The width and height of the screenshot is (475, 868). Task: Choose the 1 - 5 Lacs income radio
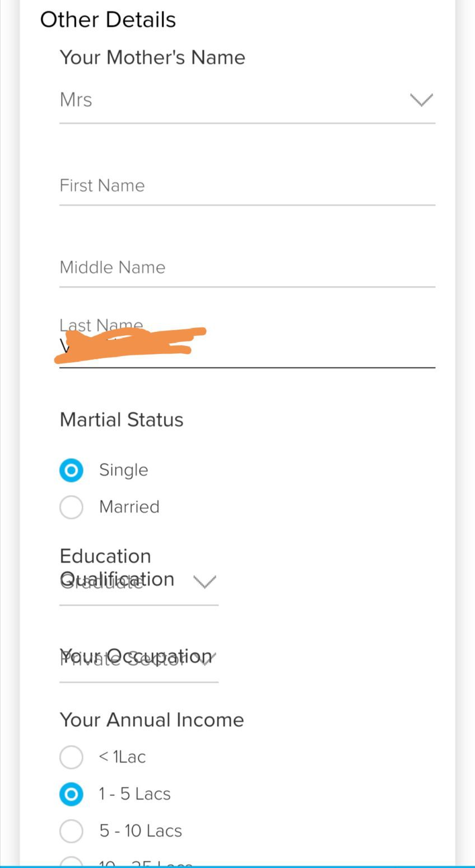pos(71,795)
